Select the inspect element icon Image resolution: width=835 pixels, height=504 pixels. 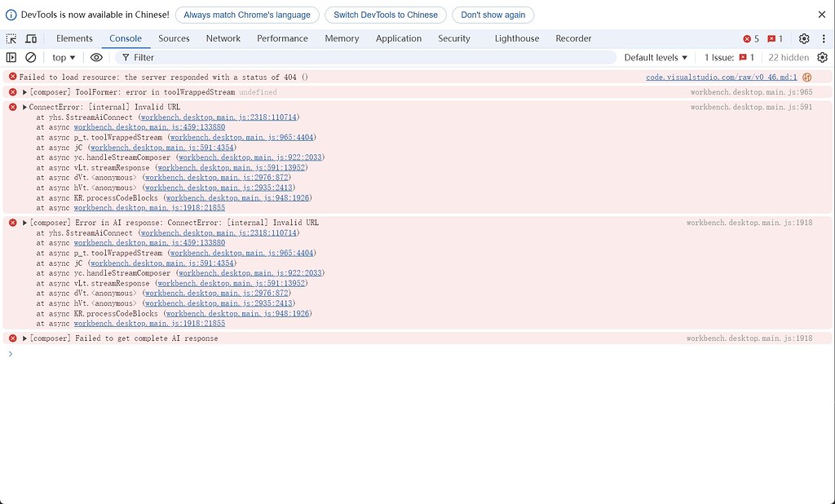click(x=11, y=38)
